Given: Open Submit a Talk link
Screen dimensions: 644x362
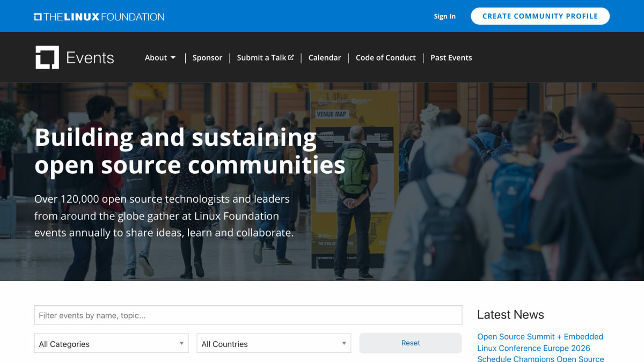Looking at the screenshot, I should 265,57.
